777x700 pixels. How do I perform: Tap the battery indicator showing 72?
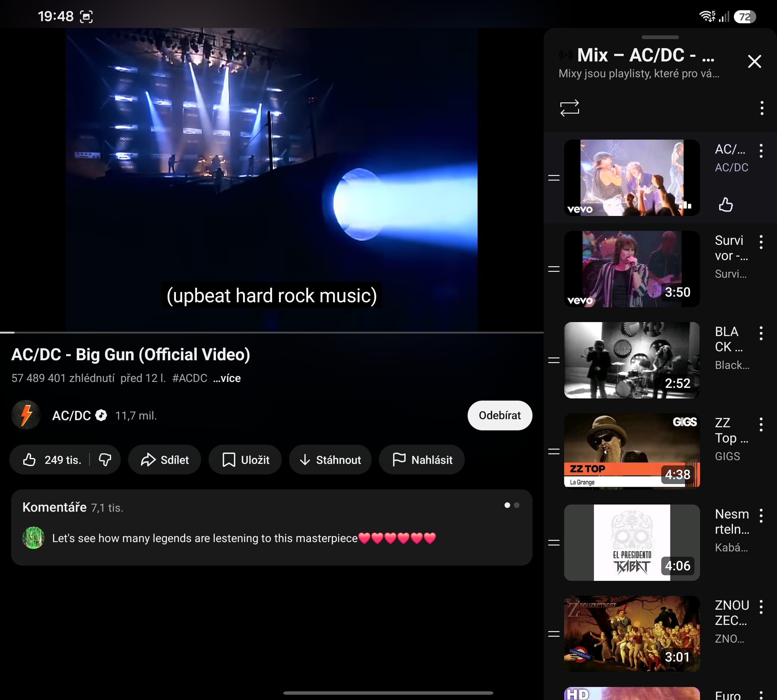[x=745, y=16]
